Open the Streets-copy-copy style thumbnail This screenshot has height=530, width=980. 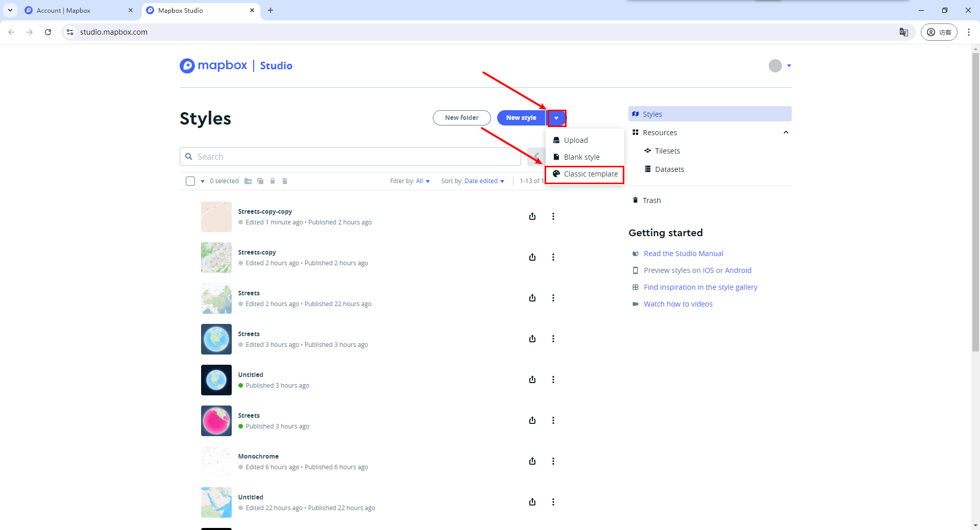(216, 217)
